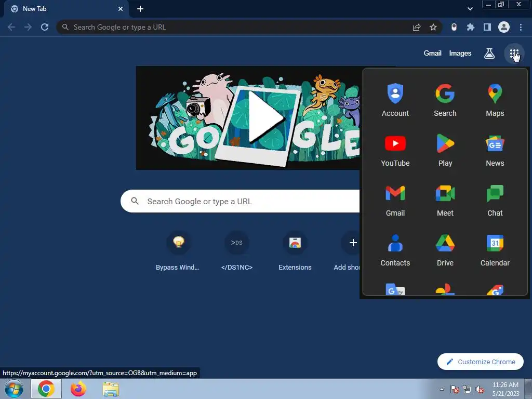Open the taskbar clock showing 11:26 AM
The height and width of the screenshot is (399, 532).
(x=505, y=389)
